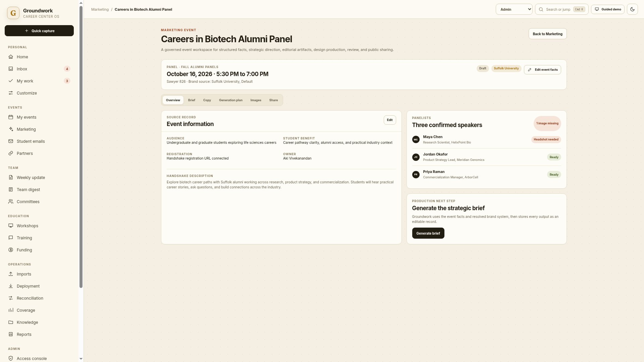Open the Admin role dropdown
Viewport: 644px width, 362px height.
point(514,9)
